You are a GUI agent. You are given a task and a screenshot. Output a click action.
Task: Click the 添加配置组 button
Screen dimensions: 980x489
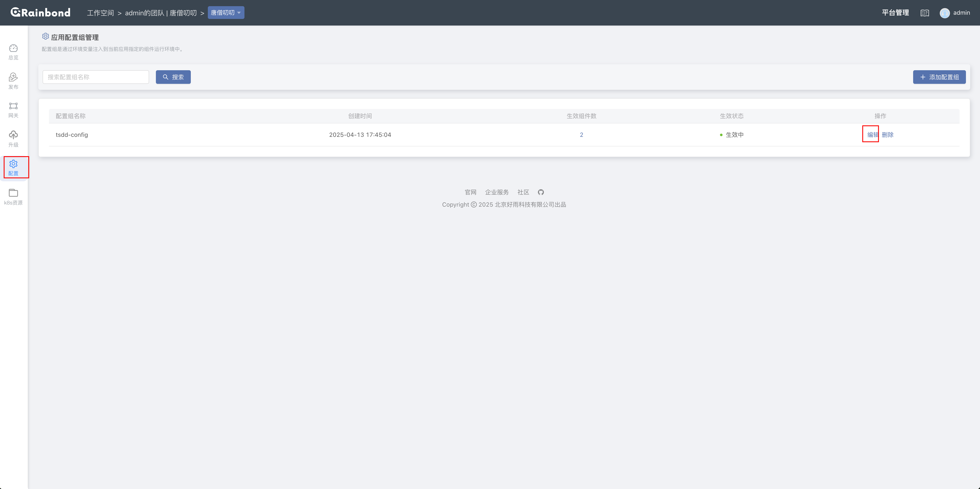pos(939,77)
